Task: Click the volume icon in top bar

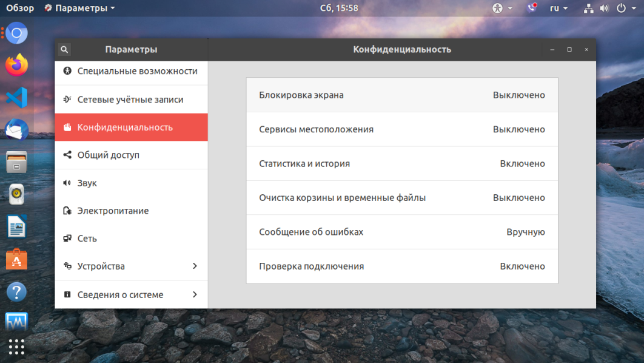Action: pyautogui.click(x=604, y=8)
